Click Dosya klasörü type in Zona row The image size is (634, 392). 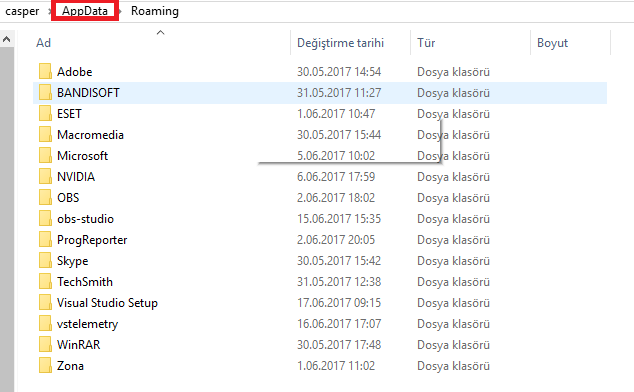[453, 366]
